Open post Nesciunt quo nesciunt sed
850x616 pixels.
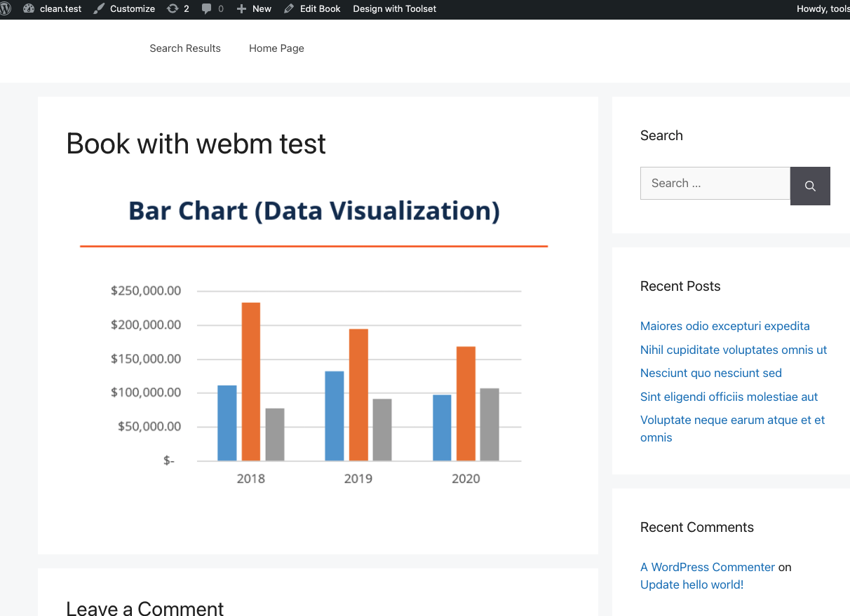pos(711,373)
